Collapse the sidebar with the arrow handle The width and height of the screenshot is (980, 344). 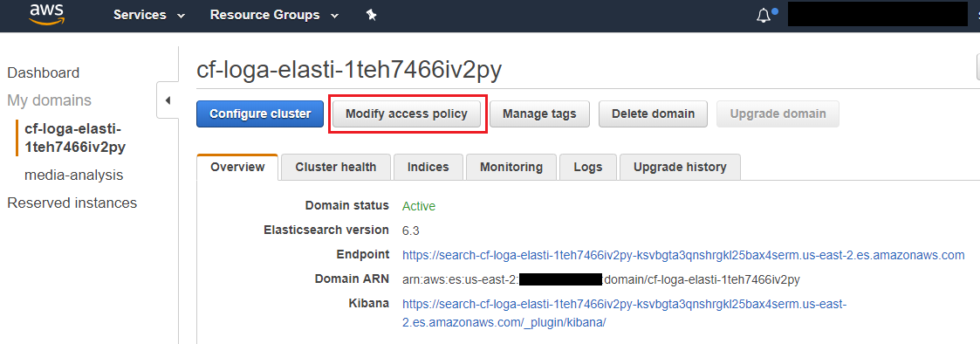pos(168,100)
